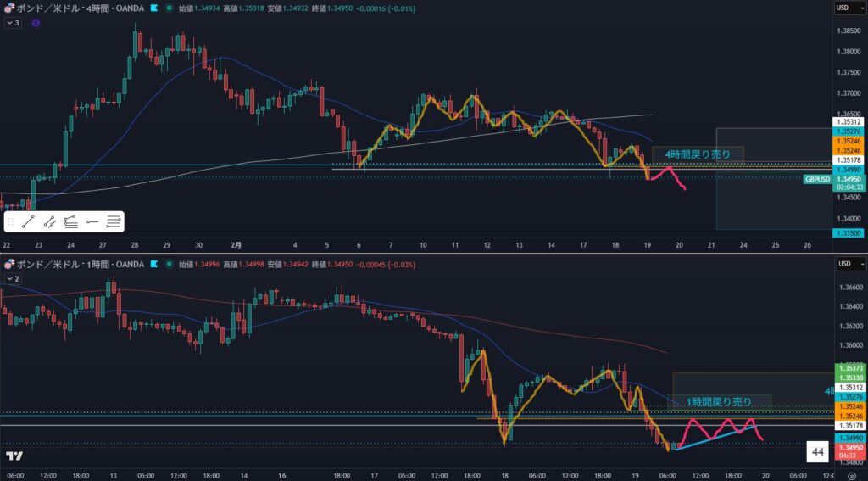
Task: Open the USD currency dropdown on top chart
Action: click(x=843, y=8)
